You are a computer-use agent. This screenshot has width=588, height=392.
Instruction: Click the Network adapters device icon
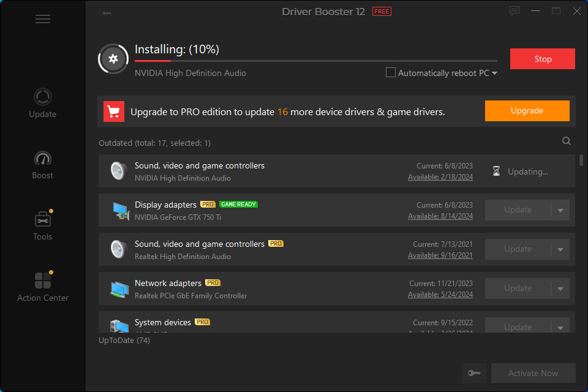pyautogui.click(x=119, y=289)
